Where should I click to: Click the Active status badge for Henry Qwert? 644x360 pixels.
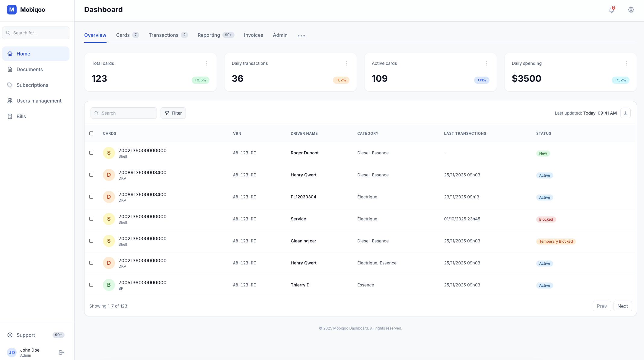[544, 175]
